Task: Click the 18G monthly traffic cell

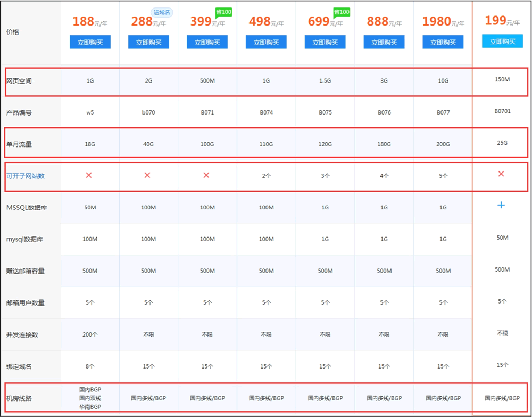Action: pyautogui.click(x=90, y=144)
